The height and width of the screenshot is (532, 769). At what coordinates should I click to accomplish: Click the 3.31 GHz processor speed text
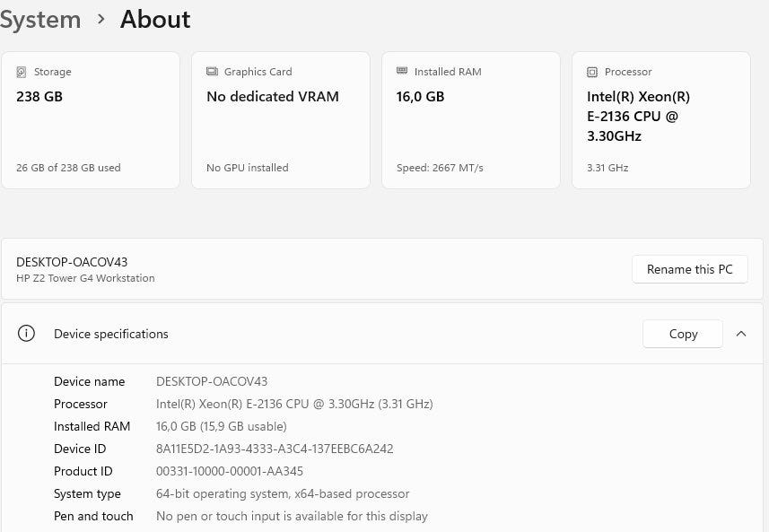pyautogui.click(x=607, y=168)
